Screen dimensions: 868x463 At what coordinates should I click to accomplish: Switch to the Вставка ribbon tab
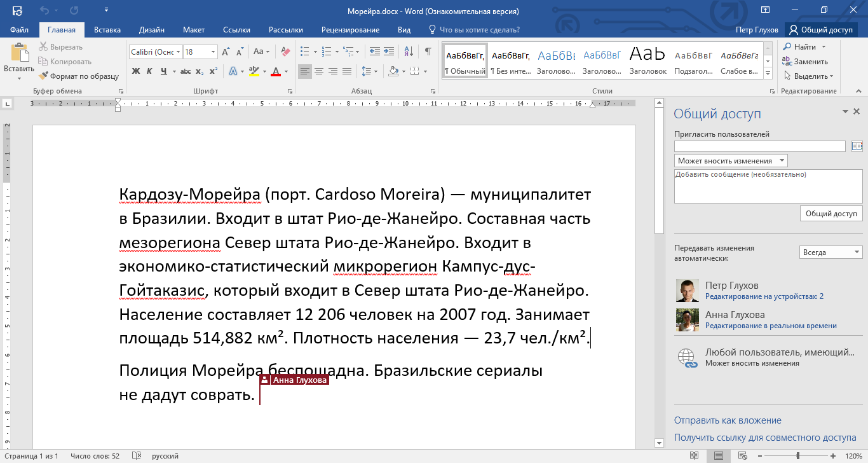pos(107,30)
